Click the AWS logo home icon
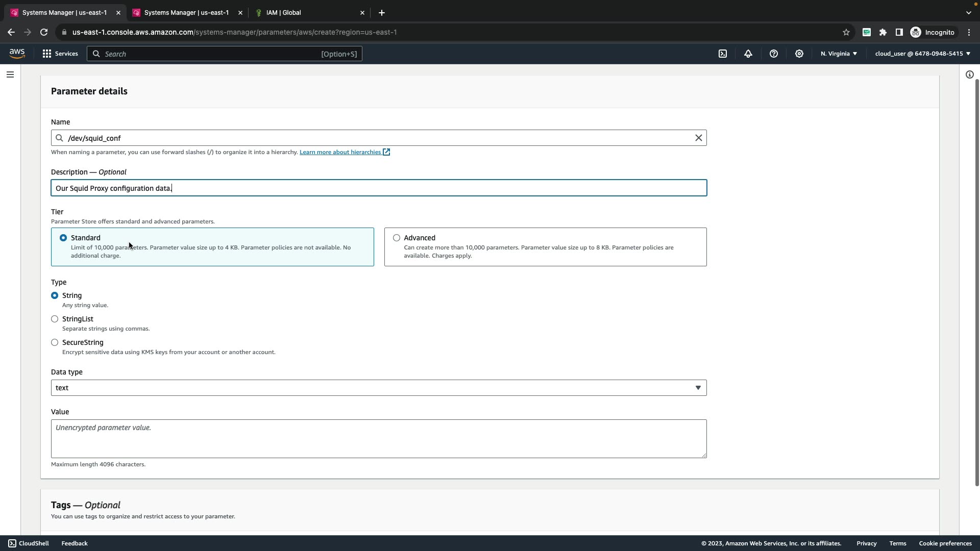 [17, 54]
